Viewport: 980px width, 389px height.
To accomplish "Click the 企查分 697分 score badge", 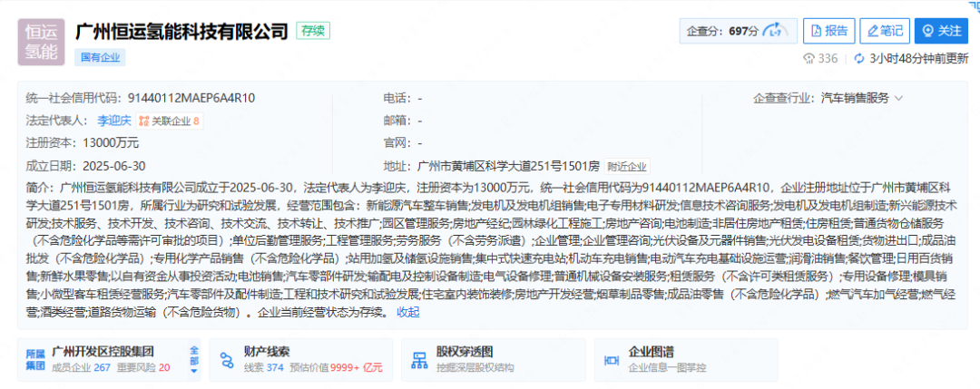I will coord(738,31).
